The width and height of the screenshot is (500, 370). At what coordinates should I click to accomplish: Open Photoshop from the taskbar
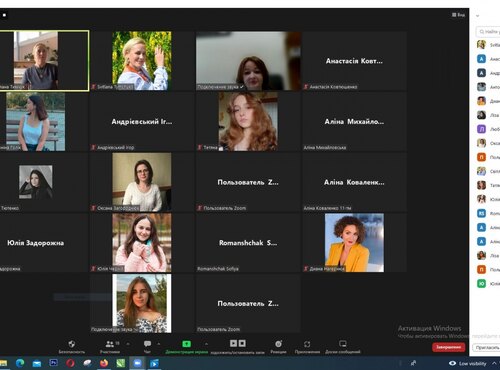[x=53, y=363]
